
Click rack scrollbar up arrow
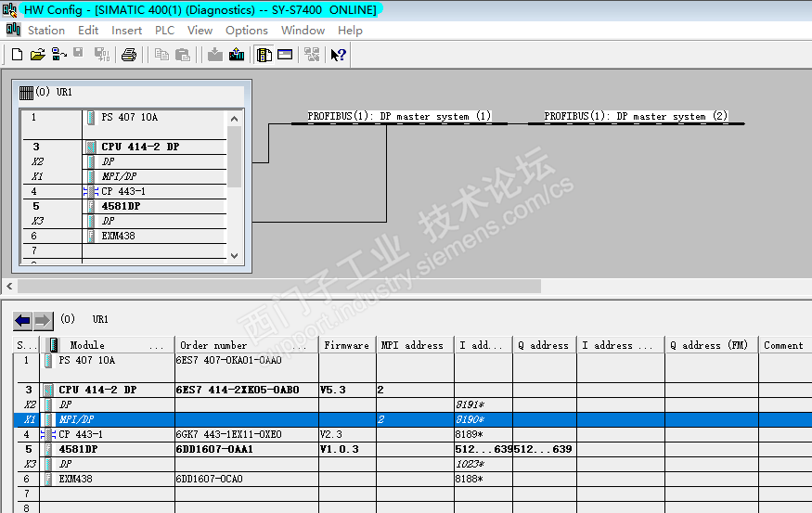tap(234, 119)
